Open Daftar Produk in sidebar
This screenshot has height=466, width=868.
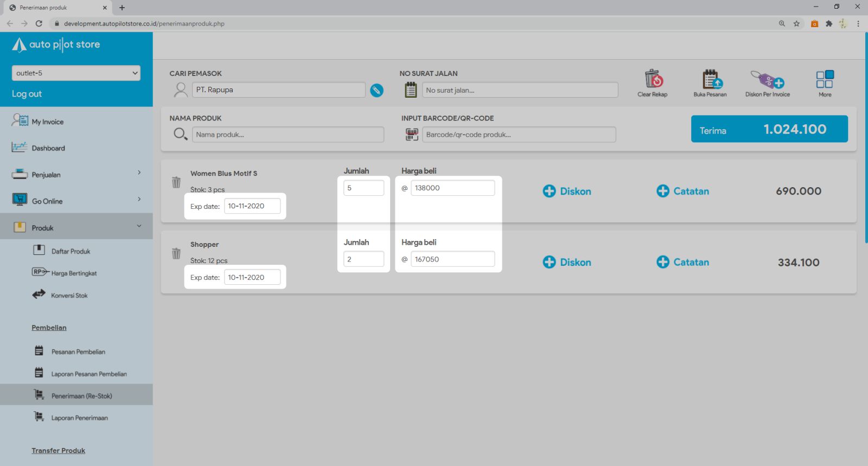(71, 251)
